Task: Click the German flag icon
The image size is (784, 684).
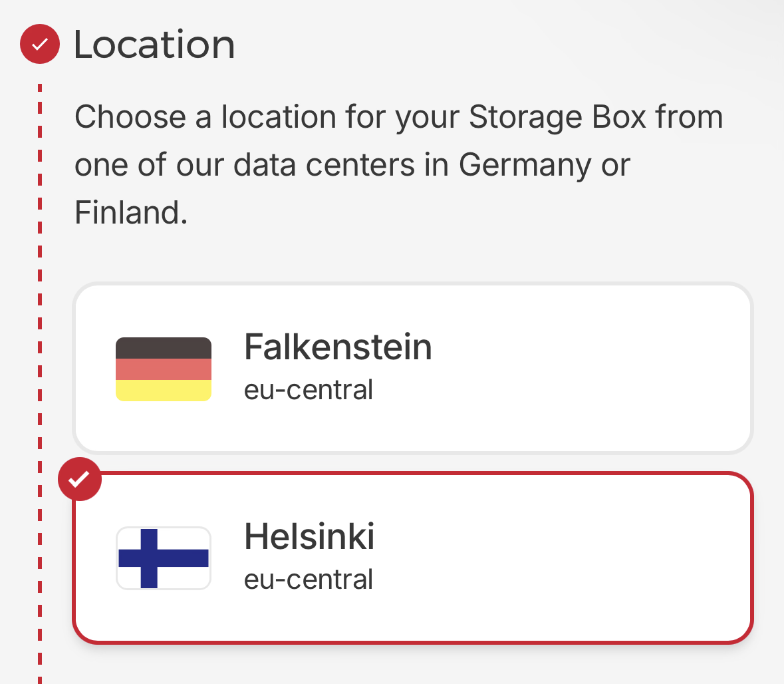Action: (164, 369)
